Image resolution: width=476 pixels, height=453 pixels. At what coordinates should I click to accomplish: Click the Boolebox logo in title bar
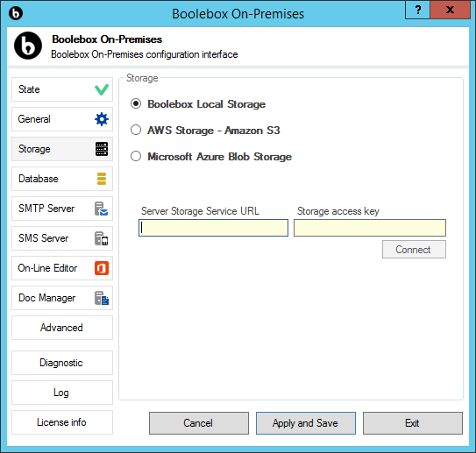tap(16, 13)
